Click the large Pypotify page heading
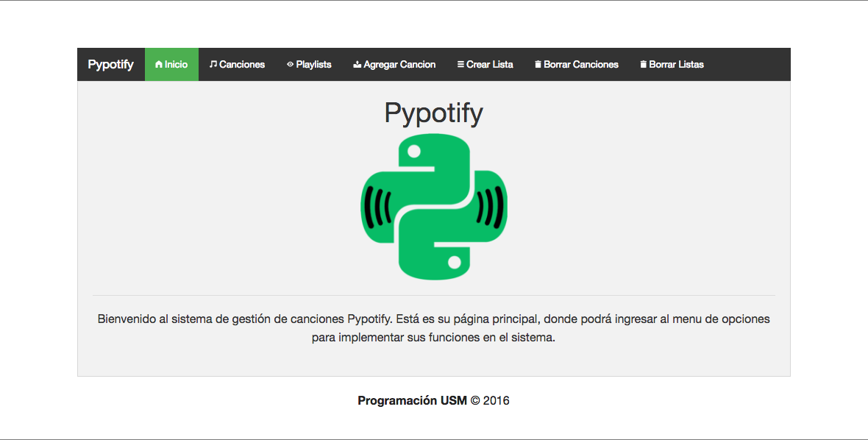This screenshot has width=868, height=440. [x=433, y=113]
